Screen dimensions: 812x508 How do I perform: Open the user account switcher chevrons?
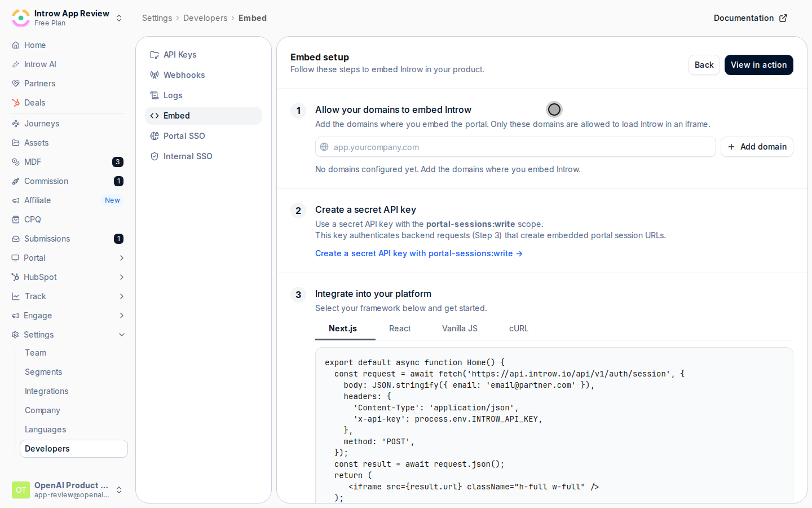click(x=119, y=490)
